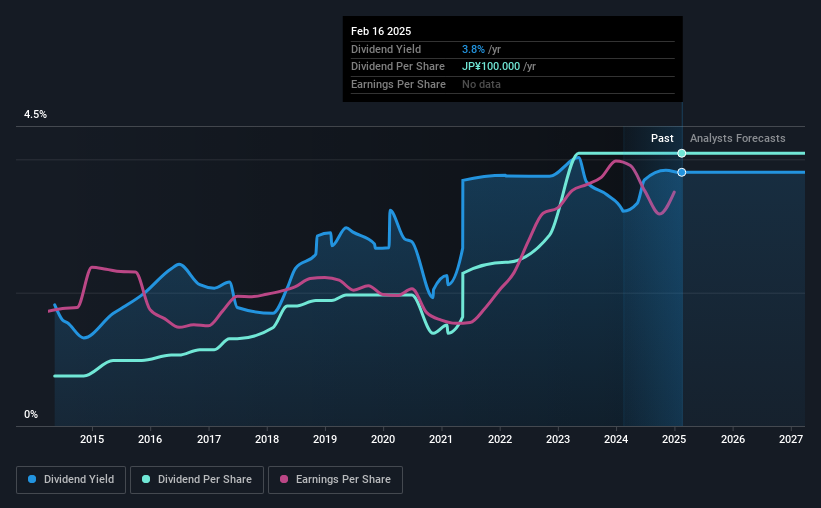Click the 2020 x-axis label
Screen dimensions: 821x508
click(x=383, y=439)
